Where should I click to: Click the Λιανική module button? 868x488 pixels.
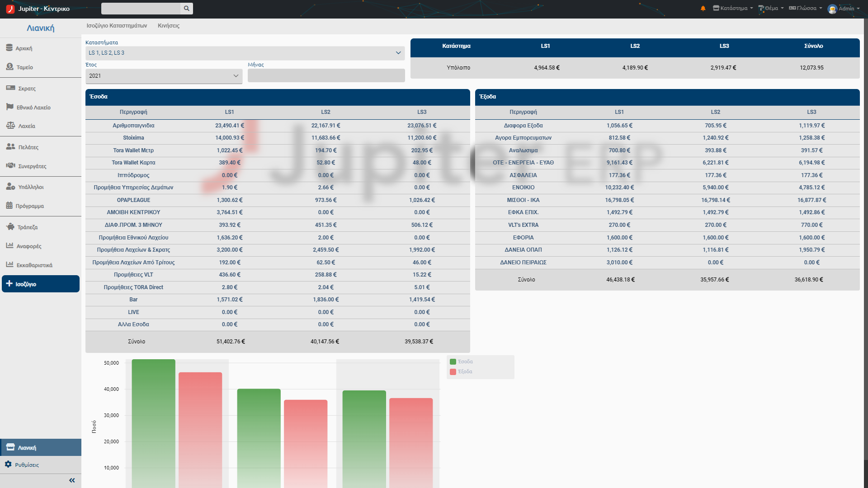coord(41,447)
